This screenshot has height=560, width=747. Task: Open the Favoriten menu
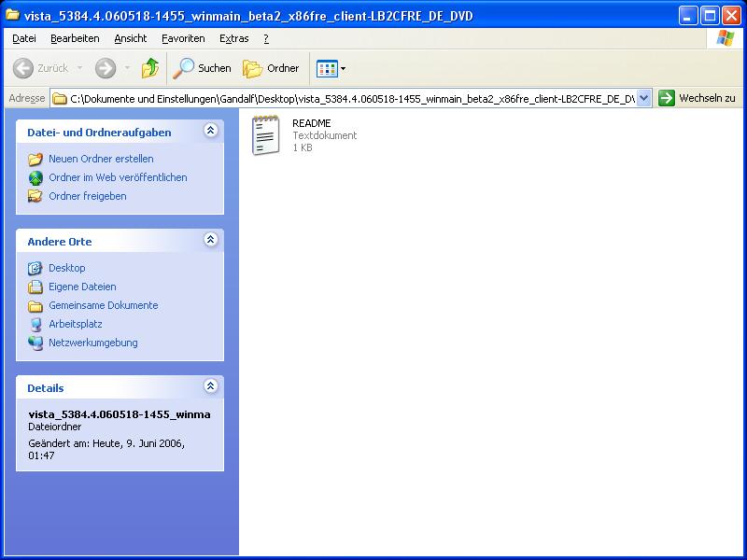183,38
